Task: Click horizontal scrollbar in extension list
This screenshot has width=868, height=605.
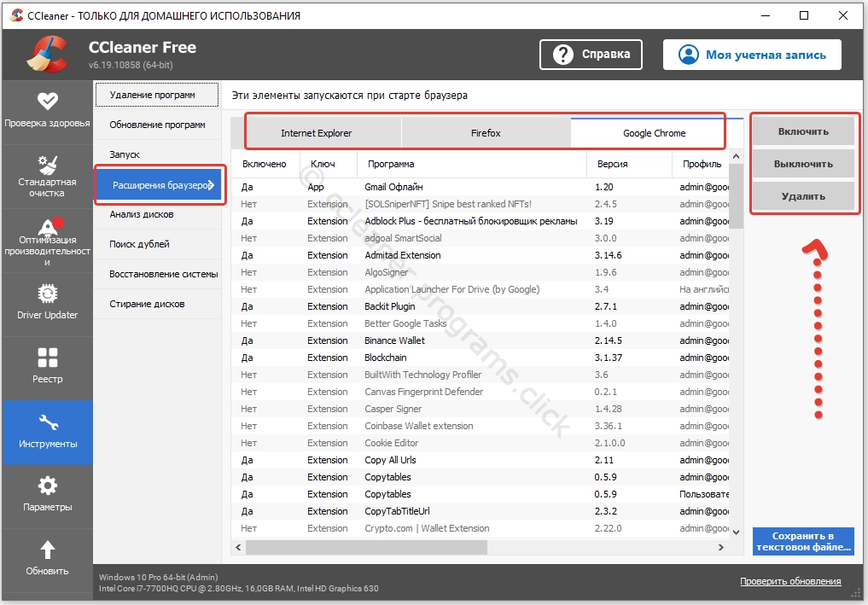Action: [367, 546]
